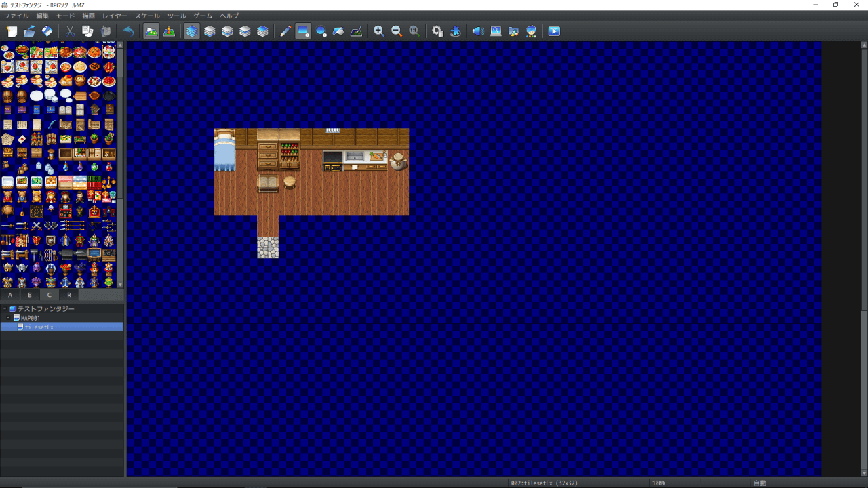Switch to tileset tab A
Image resolution: width=868 pixels, height=488 pixels.
click(10, 295)
